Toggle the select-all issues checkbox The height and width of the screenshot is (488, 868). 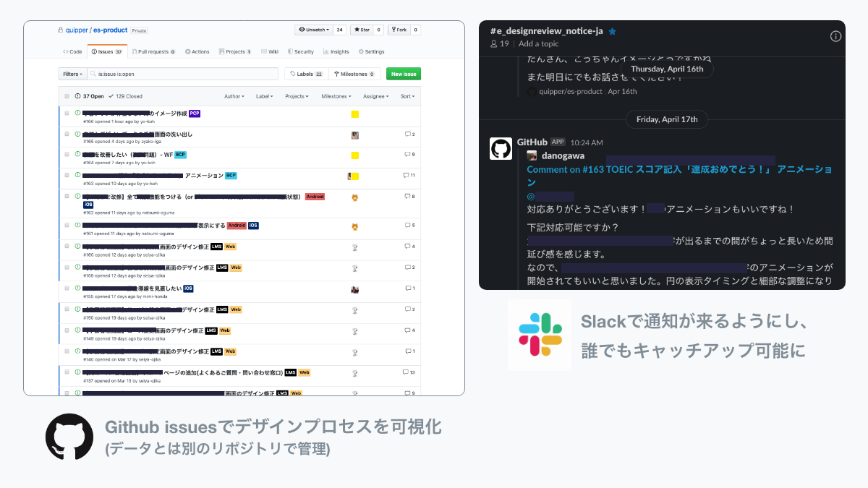67,96
